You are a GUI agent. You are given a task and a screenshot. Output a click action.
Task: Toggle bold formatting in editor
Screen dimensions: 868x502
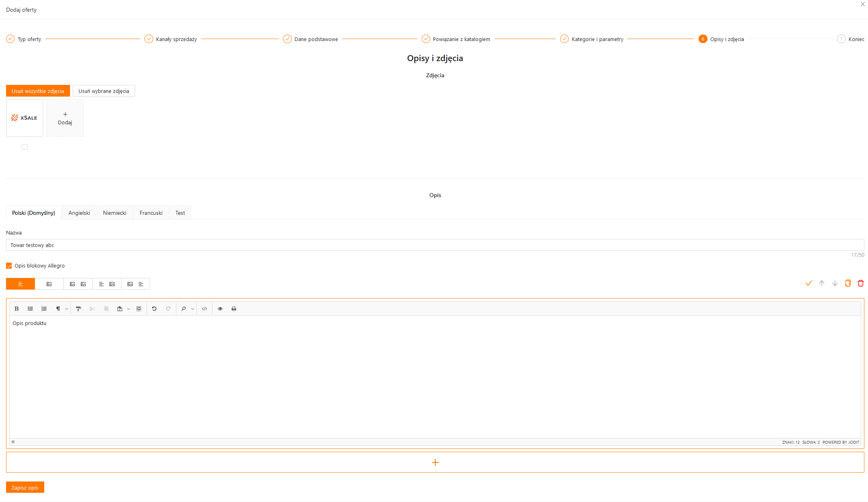pos(16,309)
